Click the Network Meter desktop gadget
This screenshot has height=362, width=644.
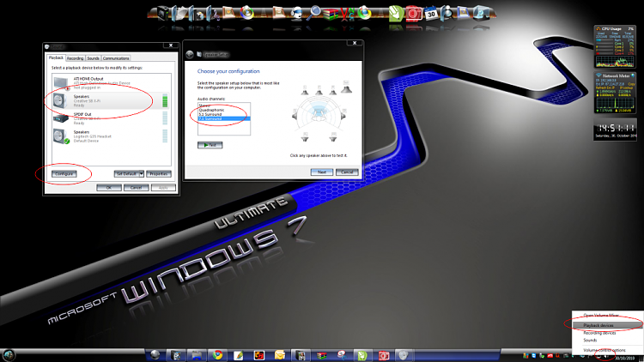pyautogui.click(x=615, y=93)
